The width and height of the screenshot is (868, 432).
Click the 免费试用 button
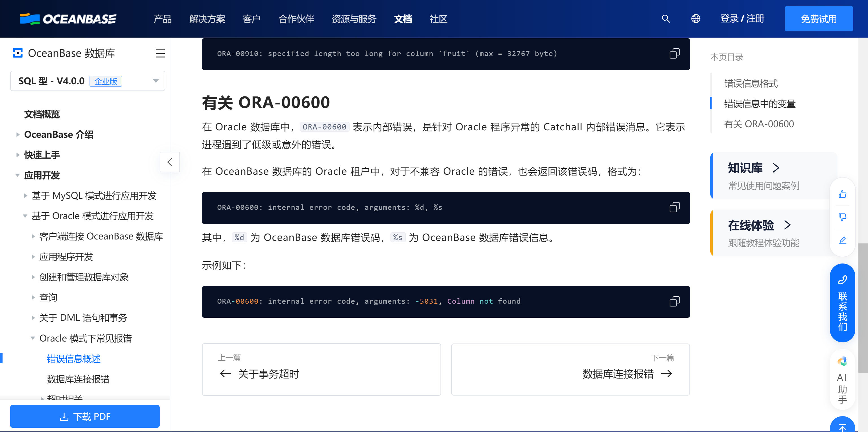click(819, 19)
